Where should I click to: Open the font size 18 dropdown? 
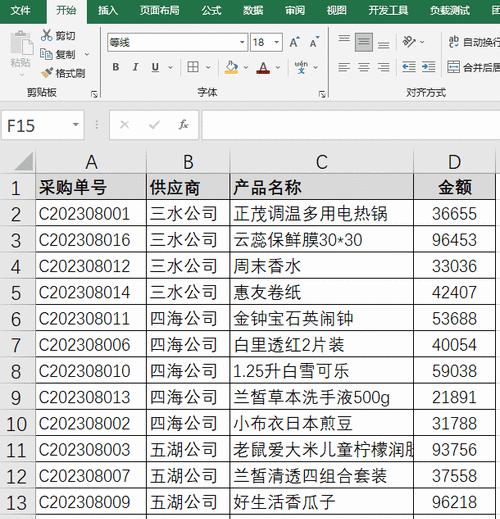click(277, 42)
